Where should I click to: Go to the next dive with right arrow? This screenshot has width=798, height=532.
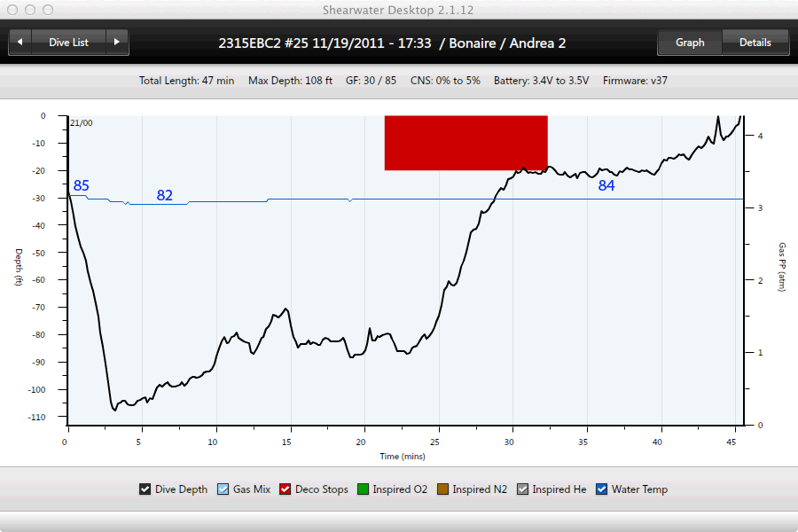click(x=117, y=42)
